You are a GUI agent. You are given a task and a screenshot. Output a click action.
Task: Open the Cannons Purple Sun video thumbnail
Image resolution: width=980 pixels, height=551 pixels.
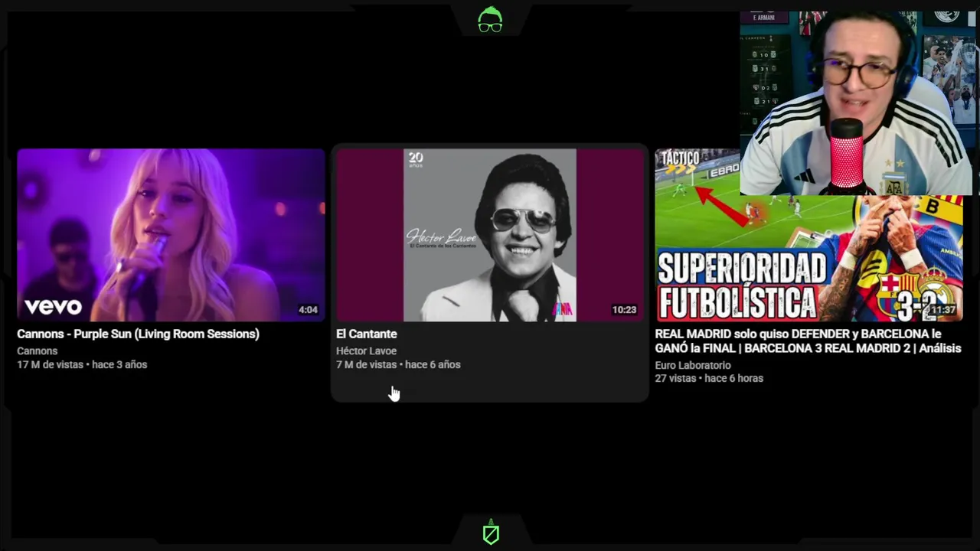[171, 235]
